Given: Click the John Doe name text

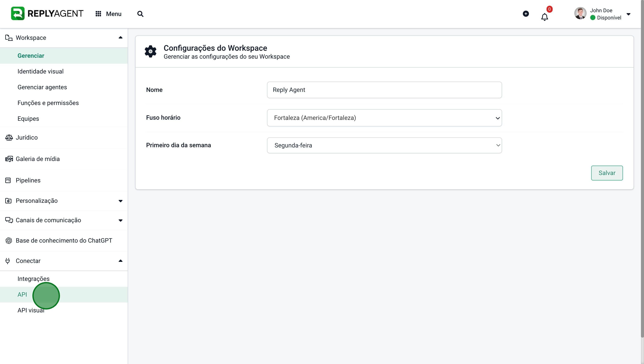Looking at the screenshot, I should tap(601, 10).
